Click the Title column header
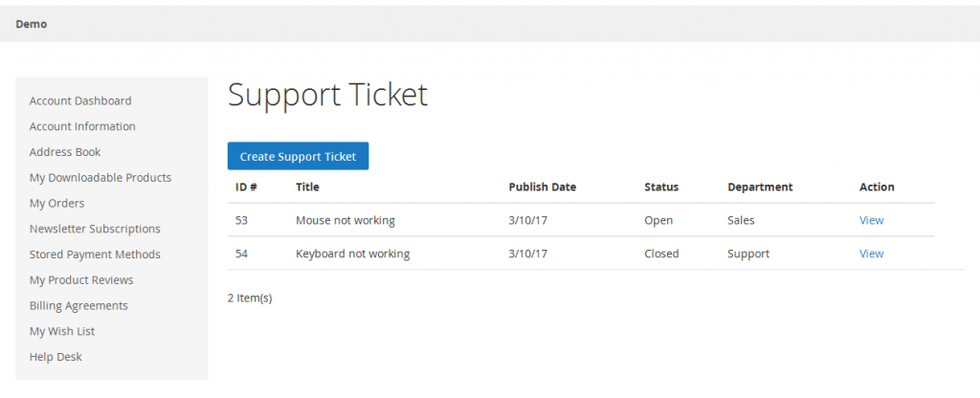The image size is (980, 398). pyautogui.click(x=307, y=187)
